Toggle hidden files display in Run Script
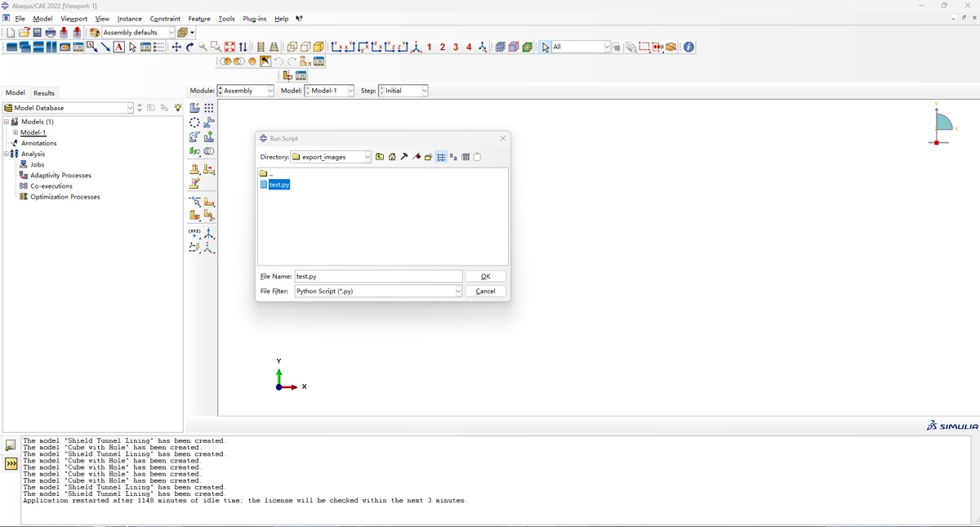980x527 pixels. coord(478,157)
